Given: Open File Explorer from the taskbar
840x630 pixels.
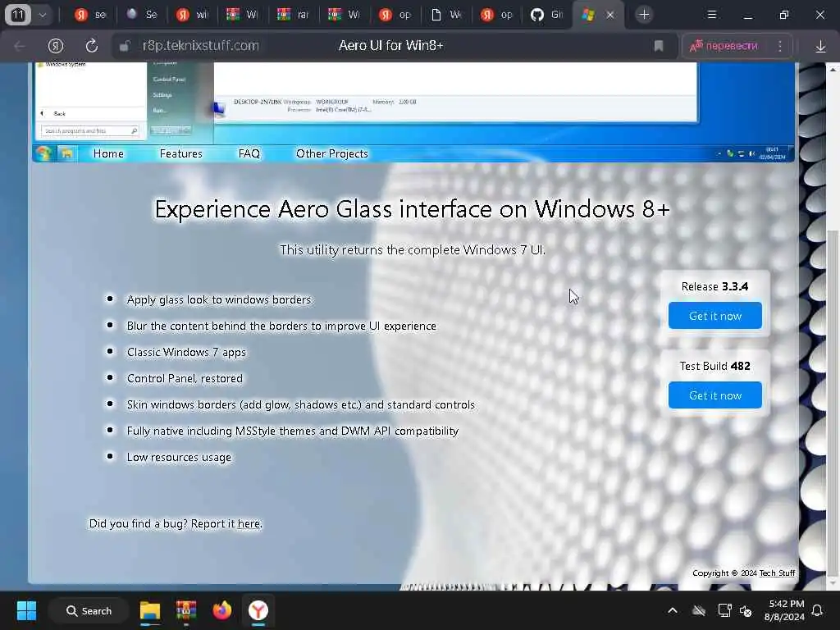Looking at the screenshot, I should pyautogui.click(x=150, y=610).
